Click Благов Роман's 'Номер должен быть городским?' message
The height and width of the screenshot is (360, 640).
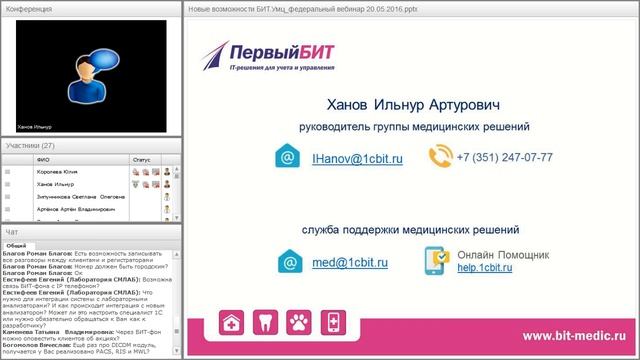[x=85, y=267]
